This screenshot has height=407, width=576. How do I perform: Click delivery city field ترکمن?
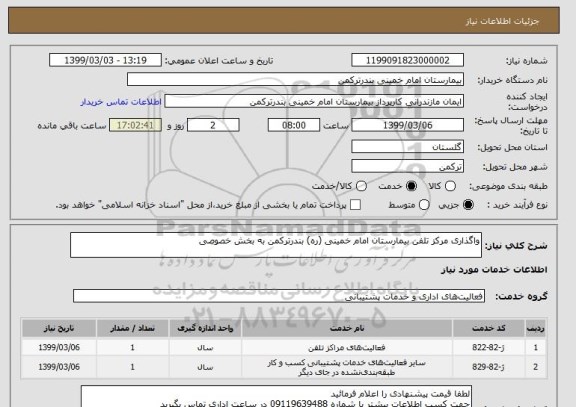pyautogui.click(x=407, y=166)
